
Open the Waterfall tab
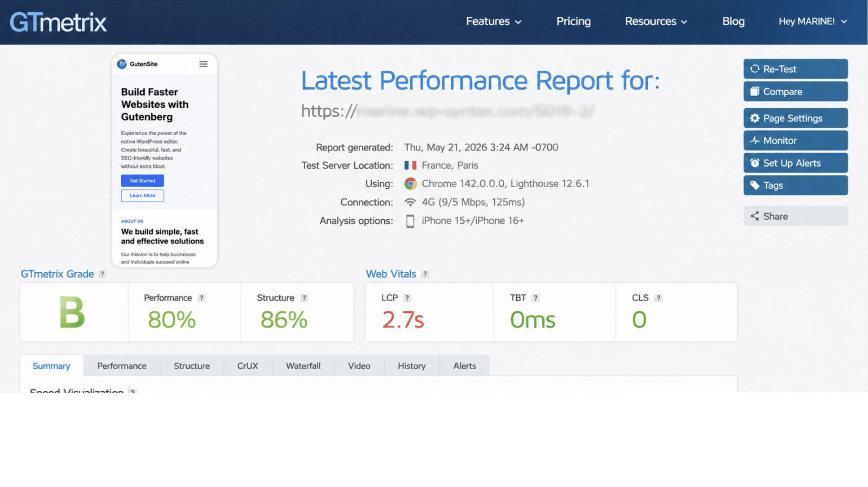pos(303,366)
